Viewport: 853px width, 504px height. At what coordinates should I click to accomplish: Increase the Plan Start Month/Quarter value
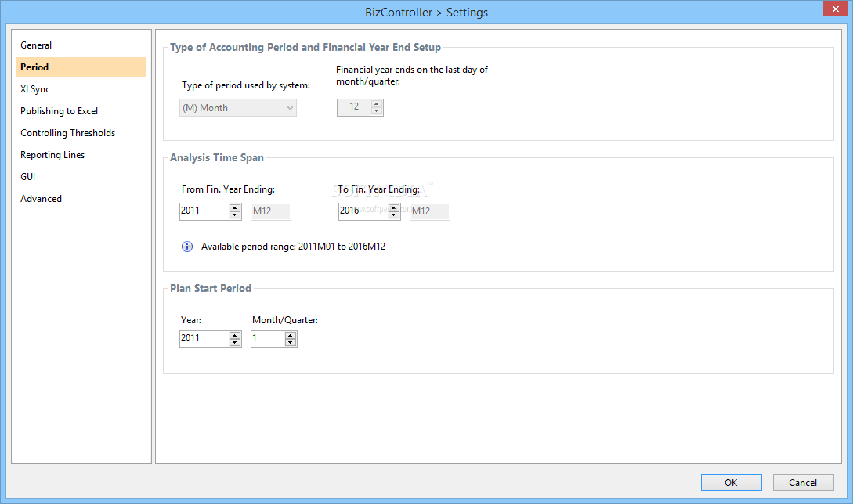pos(291,336)
